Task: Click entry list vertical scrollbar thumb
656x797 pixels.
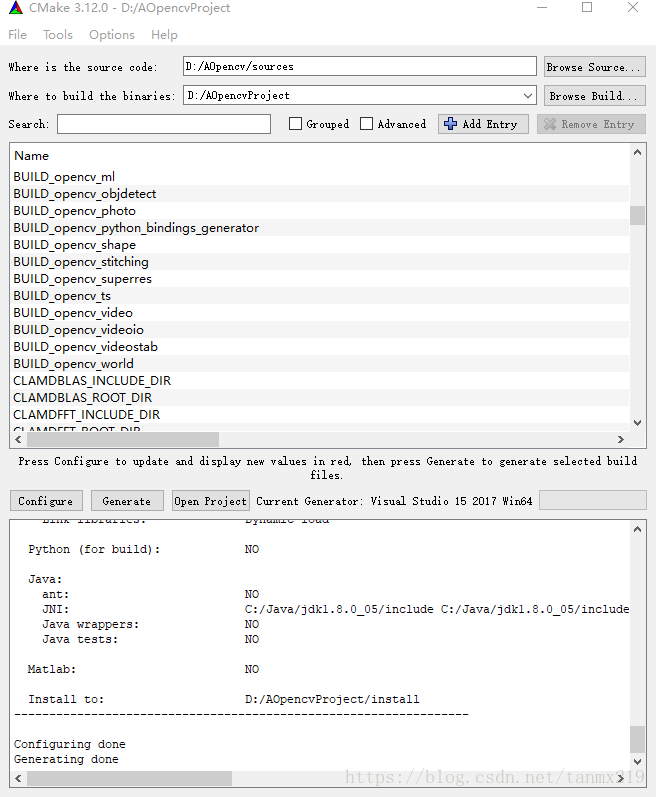Action: 637,215
